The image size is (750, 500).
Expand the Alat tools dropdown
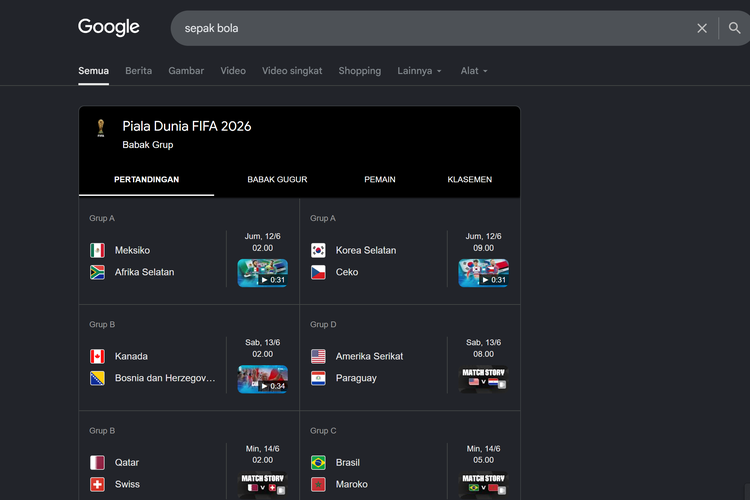tap(474, 71)
